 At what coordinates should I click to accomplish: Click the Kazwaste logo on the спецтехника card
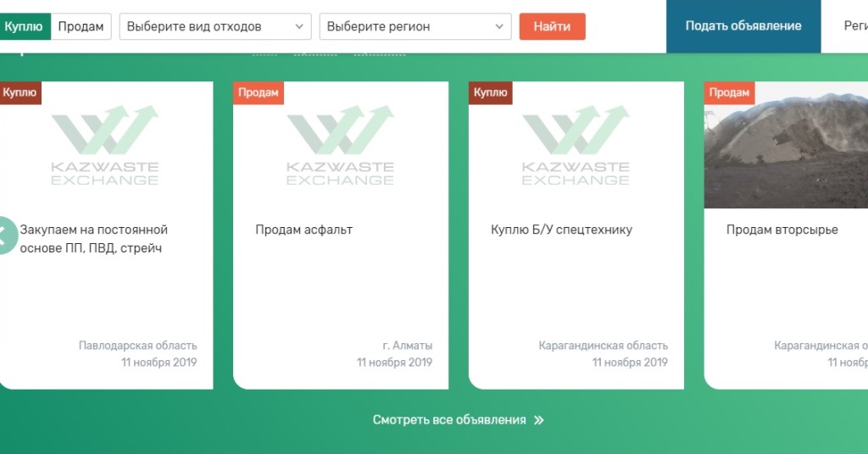point(576,146)
